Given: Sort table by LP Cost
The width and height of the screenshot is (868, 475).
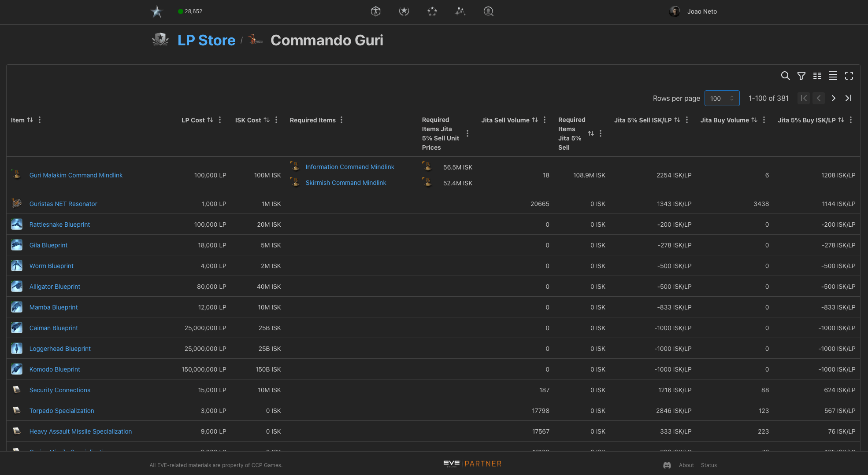Looking at the screenshot, I should pyautogui.click(x=210, y=120).
